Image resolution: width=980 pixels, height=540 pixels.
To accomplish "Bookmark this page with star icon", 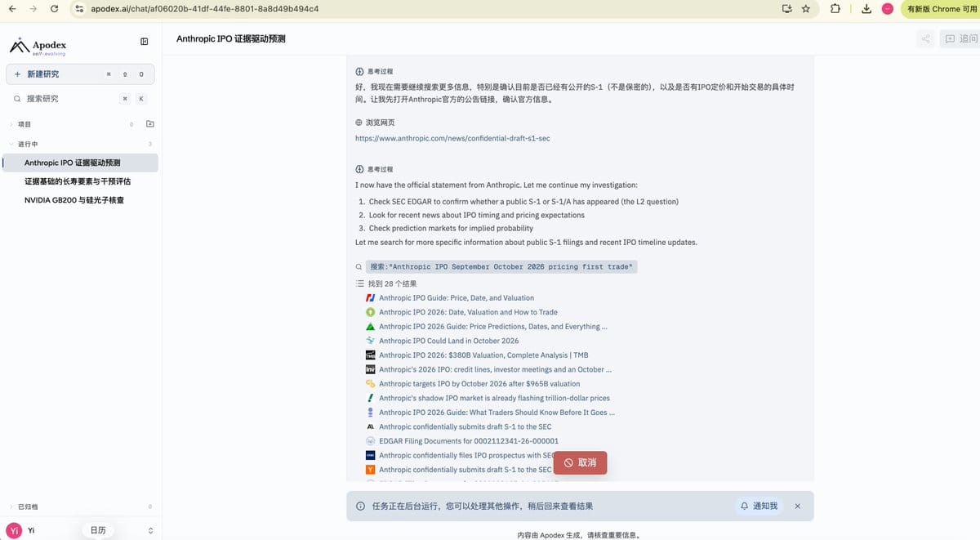I will tap(806, 8).
